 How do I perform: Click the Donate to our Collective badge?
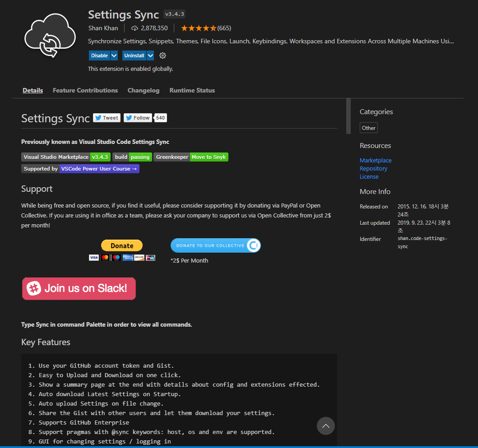click(x=215, y=245)
